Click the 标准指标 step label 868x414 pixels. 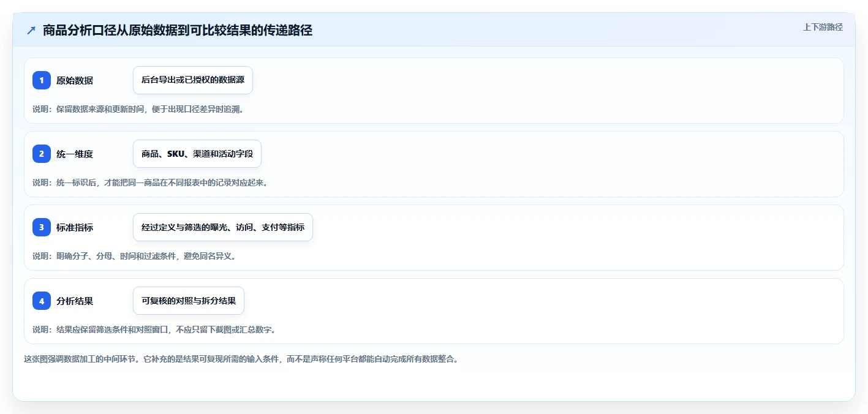(75, 227)
